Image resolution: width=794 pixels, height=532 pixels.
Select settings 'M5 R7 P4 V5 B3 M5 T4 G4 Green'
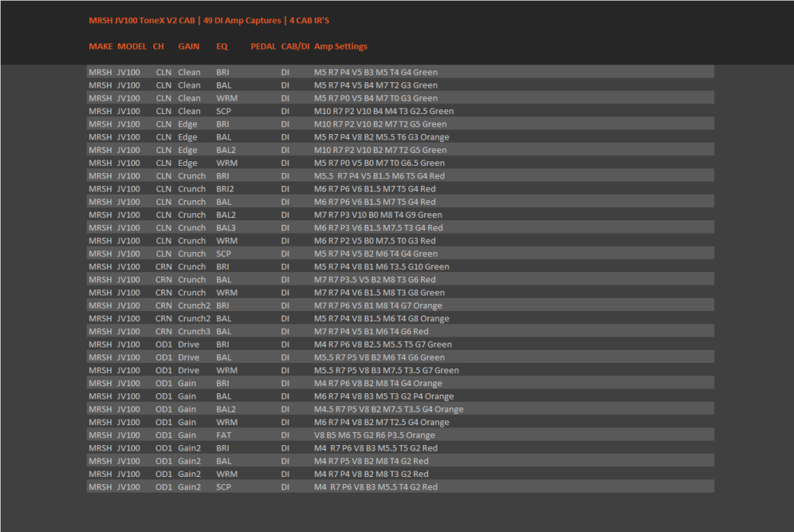(376, 72)
